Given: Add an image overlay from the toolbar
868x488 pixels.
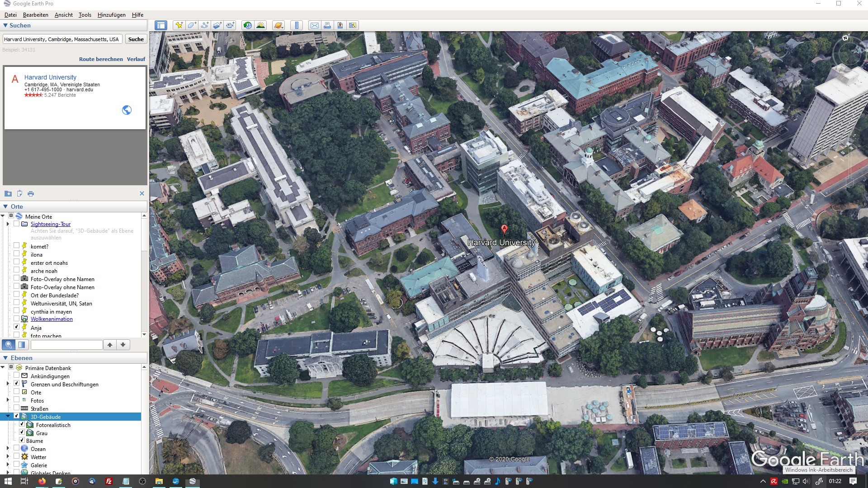Looking at the screenshot, I should click(x=217, y=25).
